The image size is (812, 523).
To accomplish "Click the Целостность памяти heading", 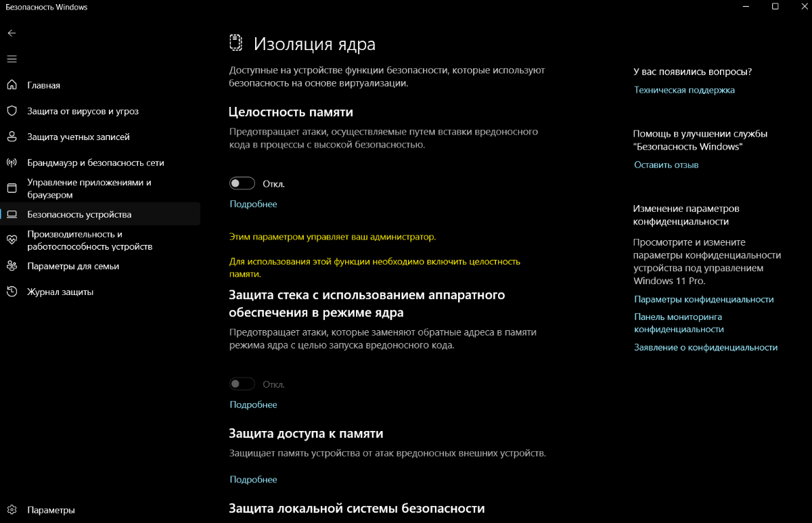I will [291, 112].
